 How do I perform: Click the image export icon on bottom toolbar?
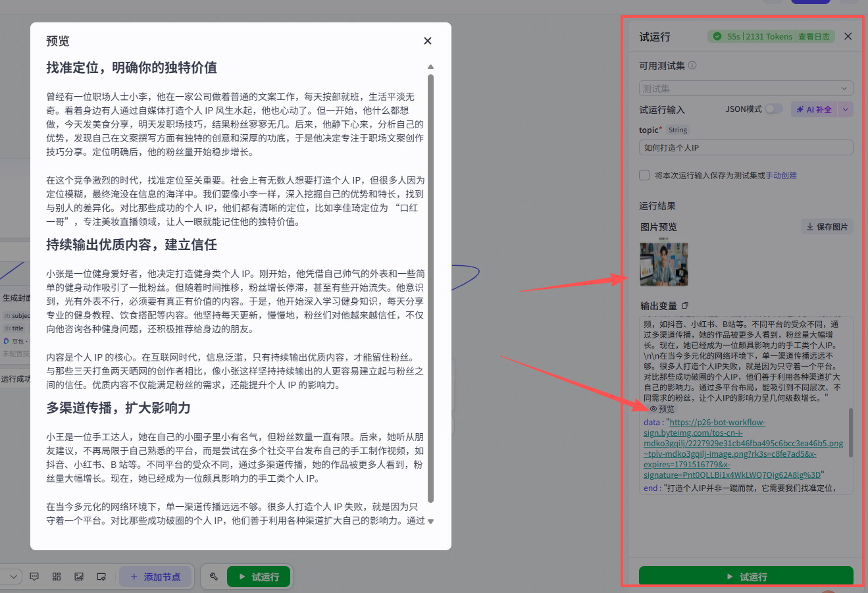click(79, 577)
